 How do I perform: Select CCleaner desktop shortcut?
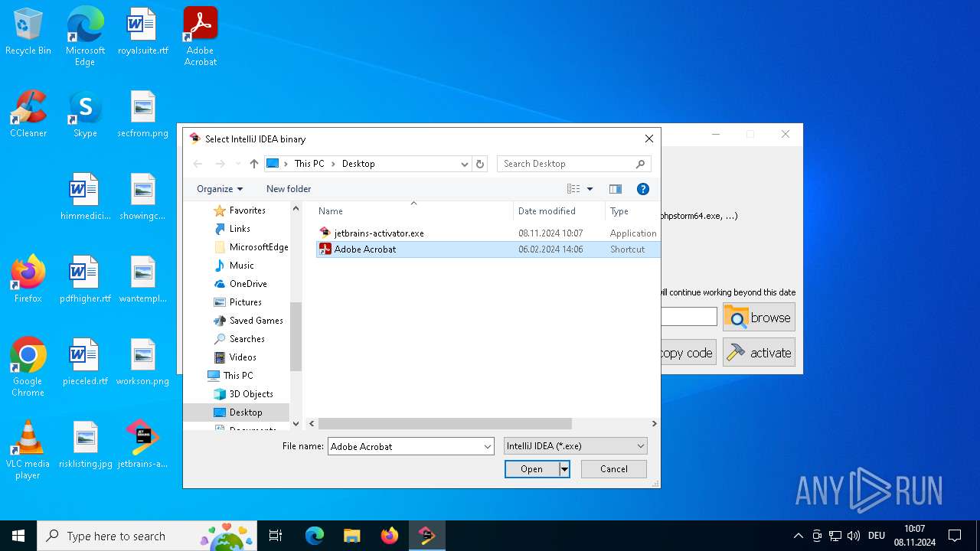point(28,115)
